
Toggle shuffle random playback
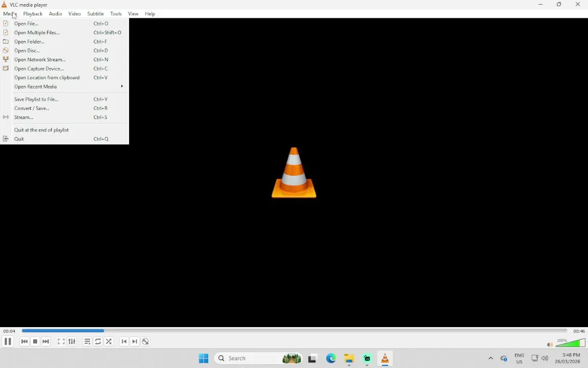[x=108, y=341]
